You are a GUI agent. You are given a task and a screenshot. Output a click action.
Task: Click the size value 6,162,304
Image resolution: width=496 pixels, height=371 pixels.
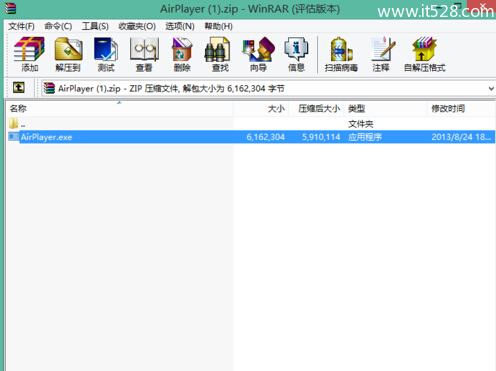click(266, 137)
